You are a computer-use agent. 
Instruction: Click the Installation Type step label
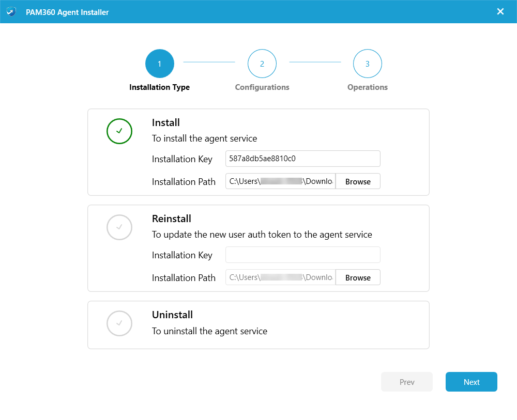(160, 87)
